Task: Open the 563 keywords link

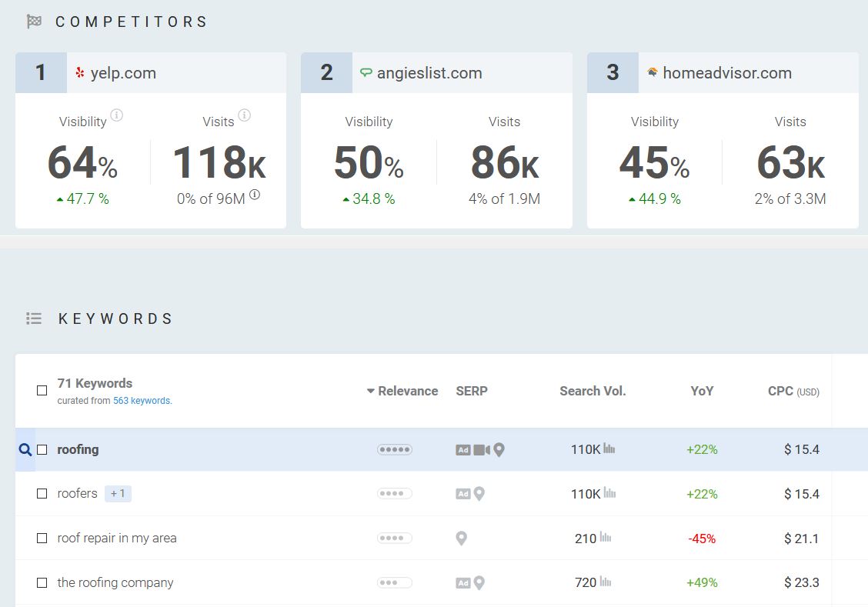Action: [143, 401]
